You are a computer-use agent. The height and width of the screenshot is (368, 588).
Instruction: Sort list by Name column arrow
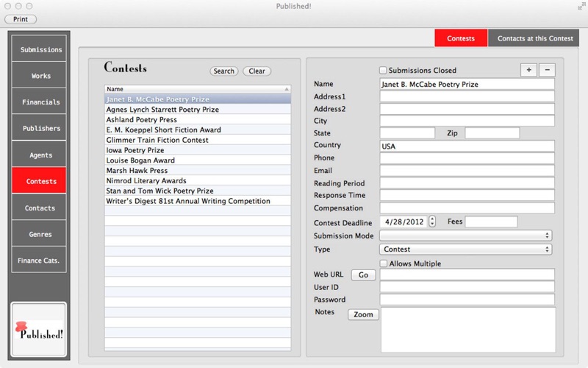(287, 89)
